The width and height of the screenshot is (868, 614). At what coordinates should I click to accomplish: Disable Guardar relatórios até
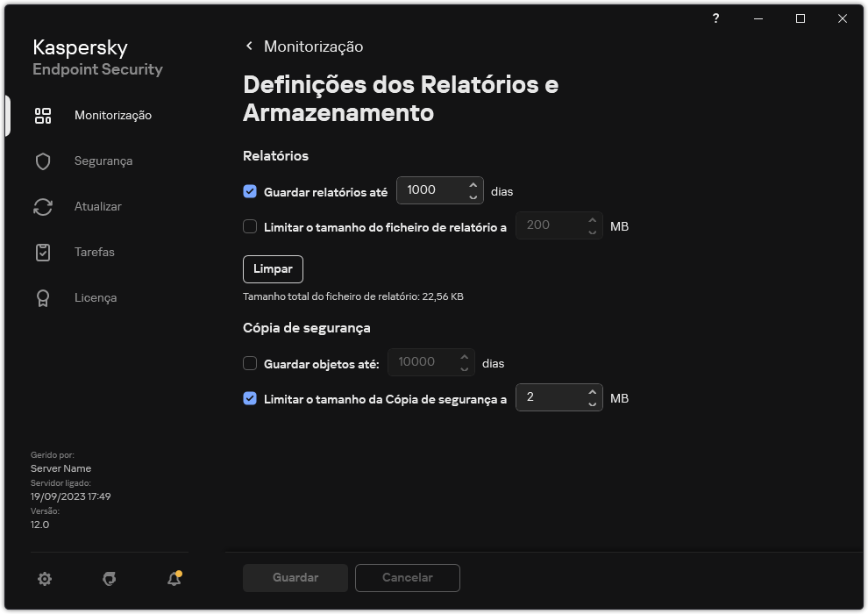(x=250, y=191)
